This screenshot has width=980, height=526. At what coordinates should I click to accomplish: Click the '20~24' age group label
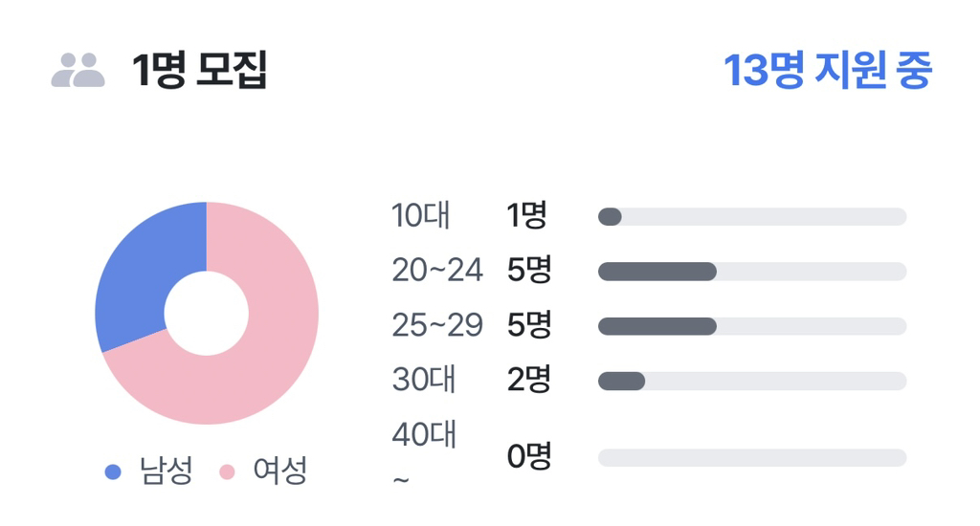[x=436, y=271]
